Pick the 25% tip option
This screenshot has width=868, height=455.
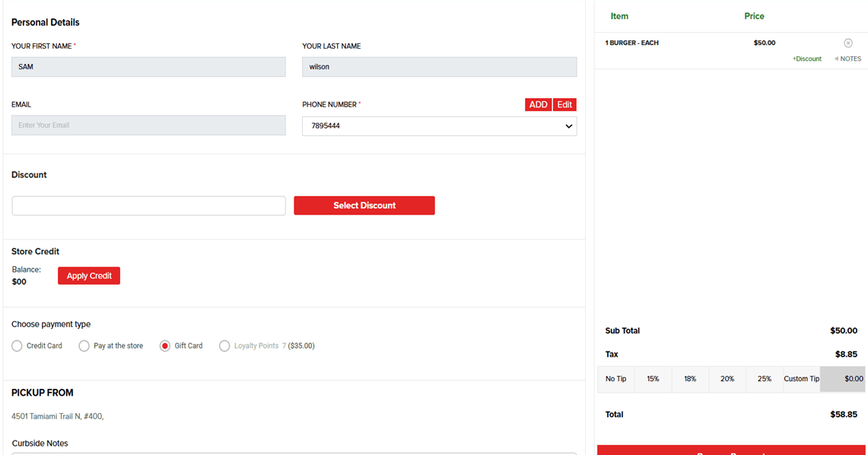pos(765,379)
